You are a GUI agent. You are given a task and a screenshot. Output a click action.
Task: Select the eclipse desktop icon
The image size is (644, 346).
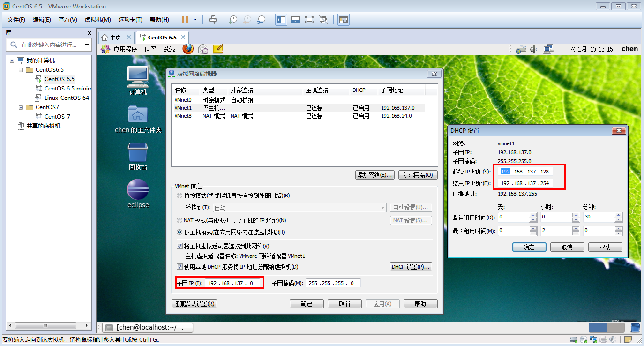[x=138, y=194]
